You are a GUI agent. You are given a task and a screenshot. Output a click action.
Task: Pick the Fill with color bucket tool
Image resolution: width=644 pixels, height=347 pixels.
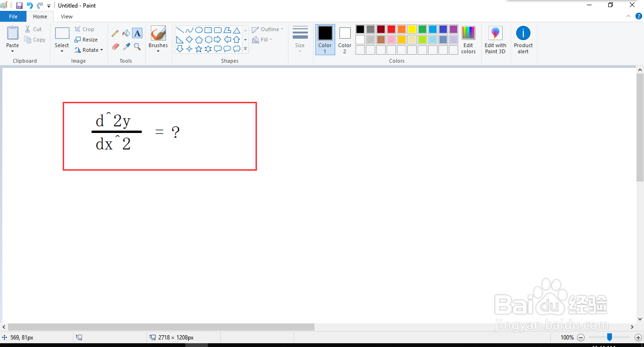[126, 33]
